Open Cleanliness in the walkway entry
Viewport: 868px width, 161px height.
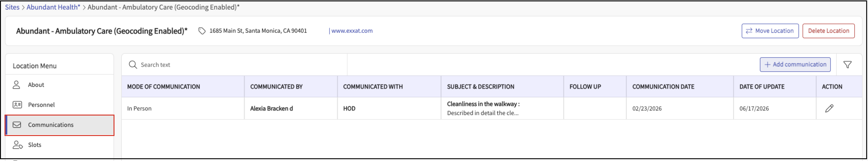pyautogui.click(x=483, y=104)
